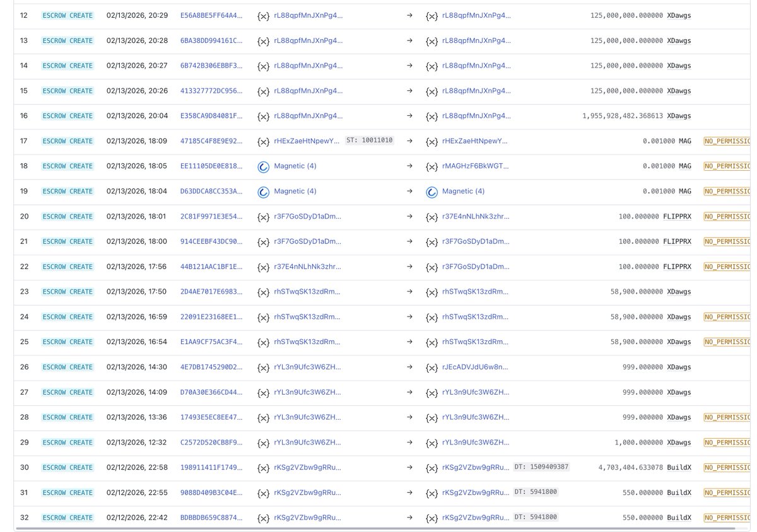Click the ESCROW CREATE badge in row 26

(67, 367)
